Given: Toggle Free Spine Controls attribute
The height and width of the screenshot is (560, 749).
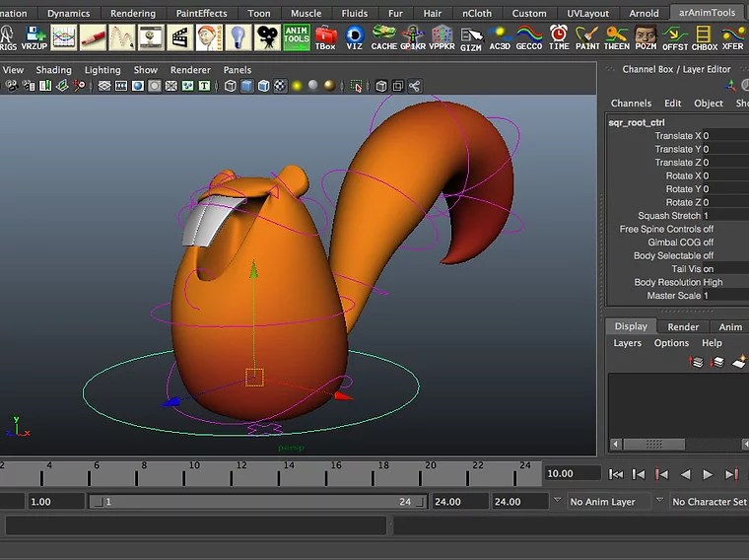Looking at the screenshot, I should [708, 229].
